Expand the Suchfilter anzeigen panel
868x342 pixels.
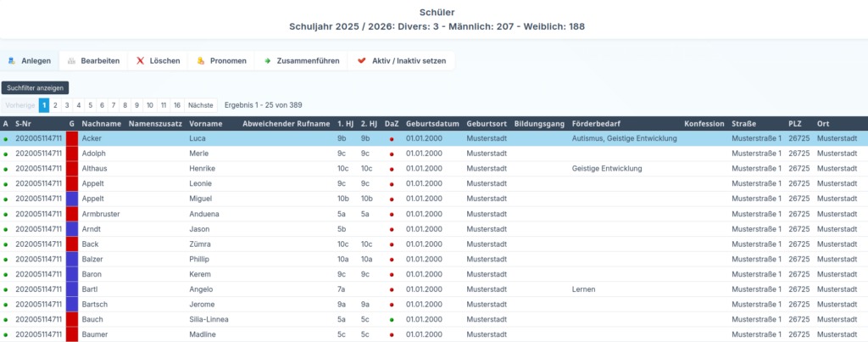35,87
